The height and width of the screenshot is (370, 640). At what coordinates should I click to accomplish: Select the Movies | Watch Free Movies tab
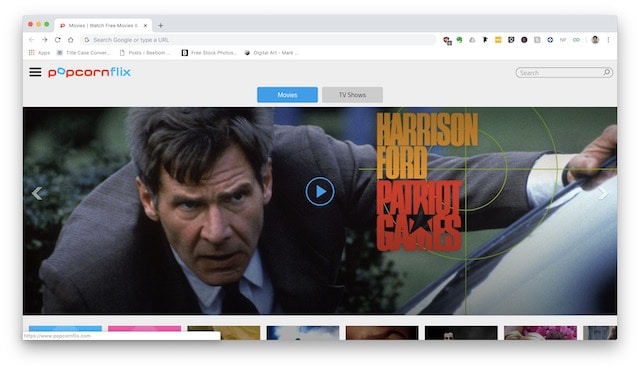pos(103,25)
